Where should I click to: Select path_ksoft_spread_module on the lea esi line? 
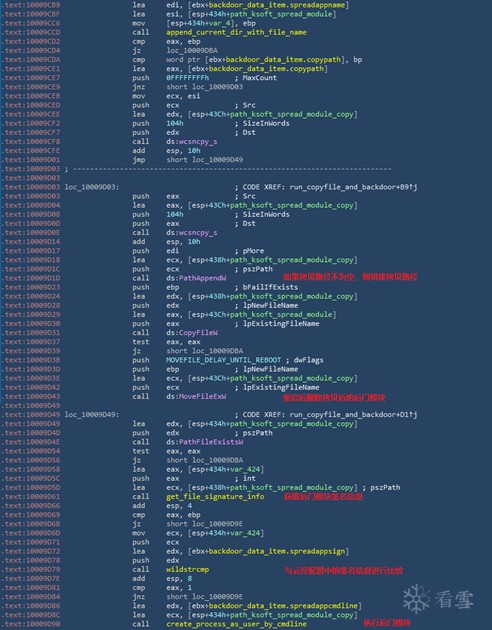click(x=282, y=14)
